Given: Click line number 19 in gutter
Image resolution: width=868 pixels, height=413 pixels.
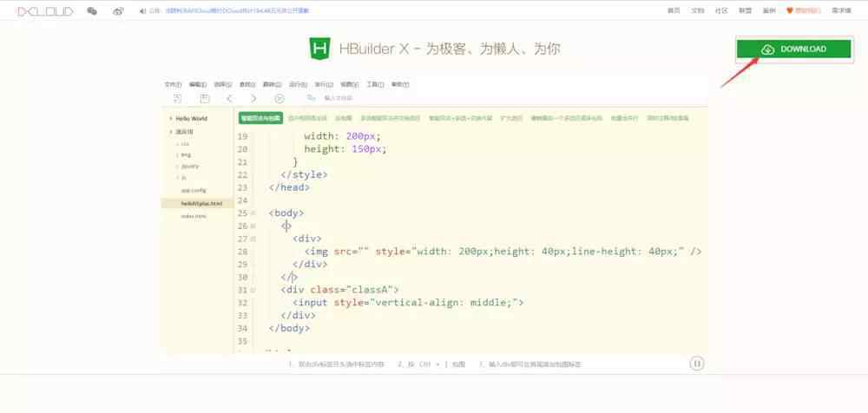Looking at the screenshot, I should pos(242,136).
